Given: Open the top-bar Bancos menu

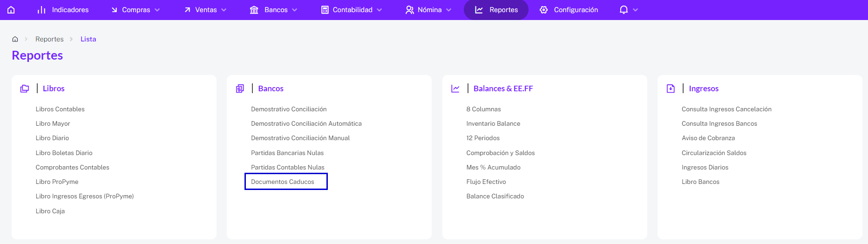Looking at the screenshot, I should (x=274, y=10).
